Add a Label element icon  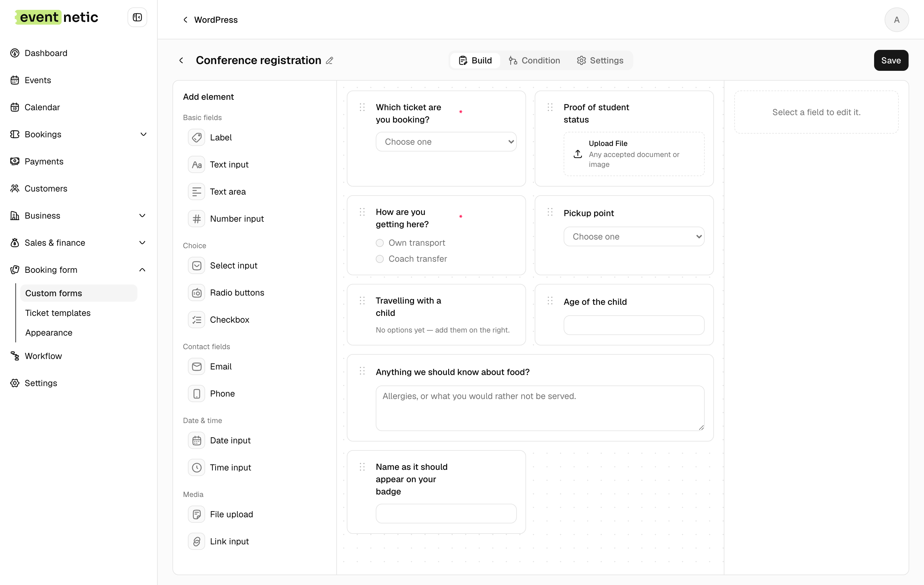[197, 137]
